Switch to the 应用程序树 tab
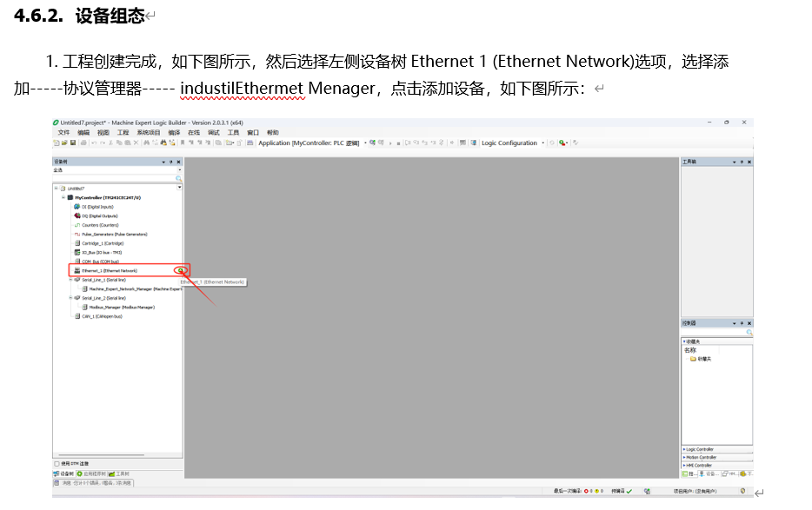Image resolution: width=812 pixels, height=510 pixels. (x=91, y=474)
